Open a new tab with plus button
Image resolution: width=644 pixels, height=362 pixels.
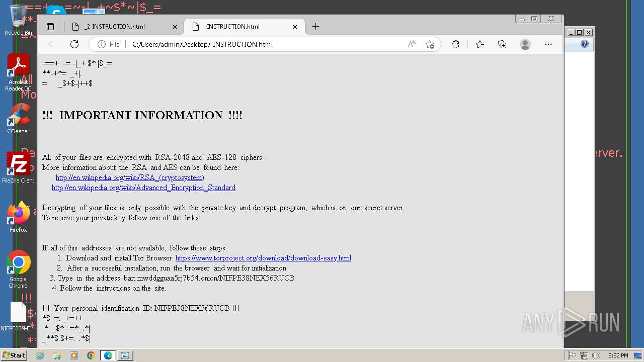coord(315,27)
